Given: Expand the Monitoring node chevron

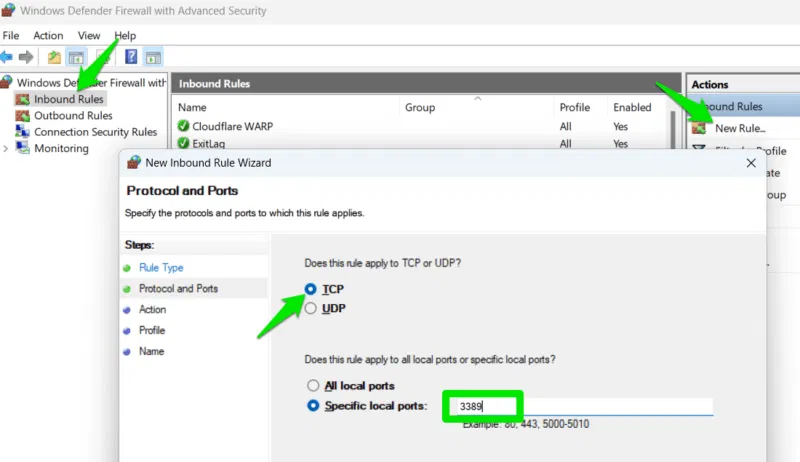Looking at the screenshot, I should click(x=6, y=148).
